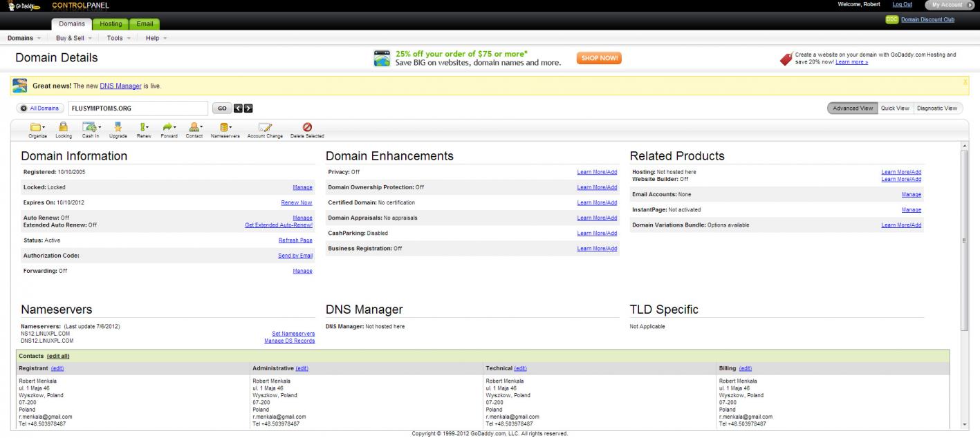Switch to the Hosting tab
The width and height of the screenshot is (980, 438).
[111, 24]
